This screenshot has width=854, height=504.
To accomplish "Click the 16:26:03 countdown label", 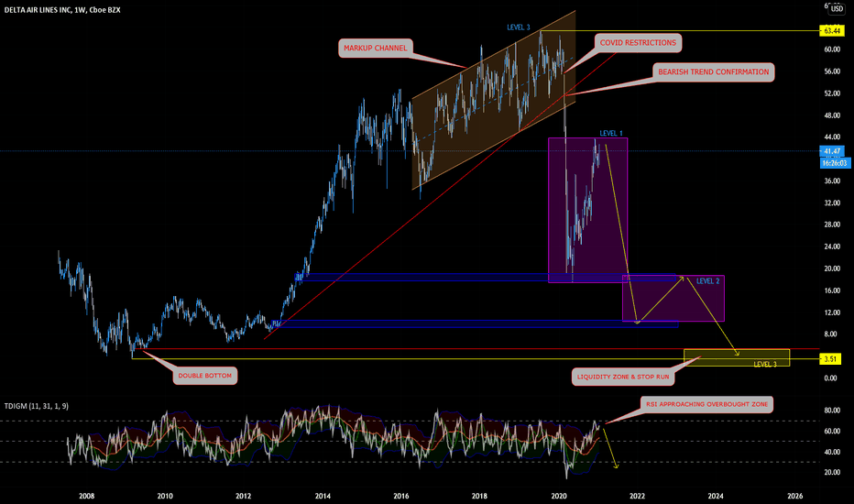I will pyautogui.click(x=835, y=163).
